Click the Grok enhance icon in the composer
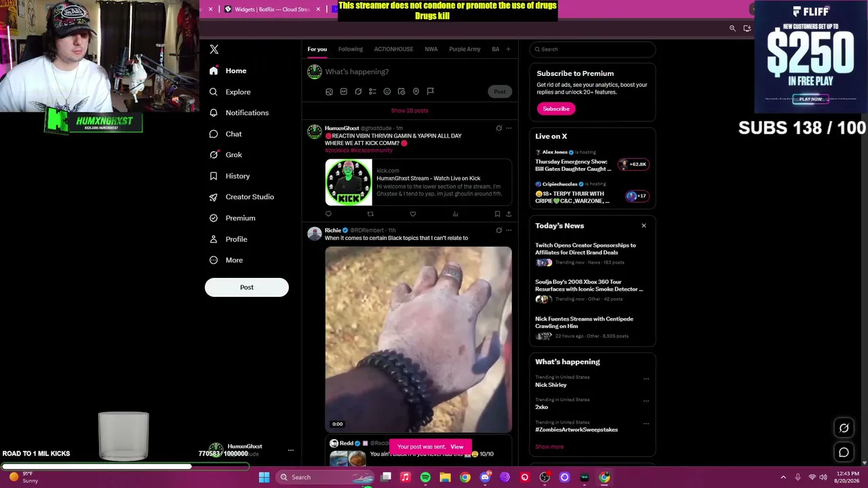 pyautogui.click(x=358, y=91)
